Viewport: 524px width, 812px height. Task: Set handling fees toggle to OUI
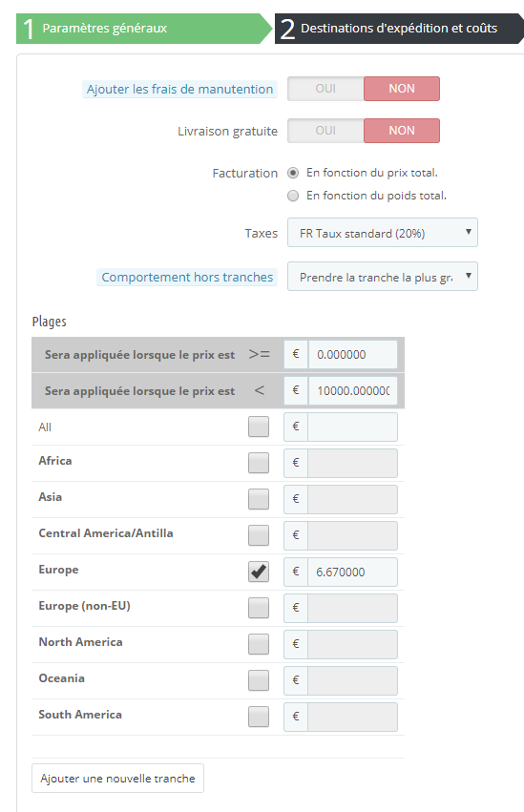point(325,89)
